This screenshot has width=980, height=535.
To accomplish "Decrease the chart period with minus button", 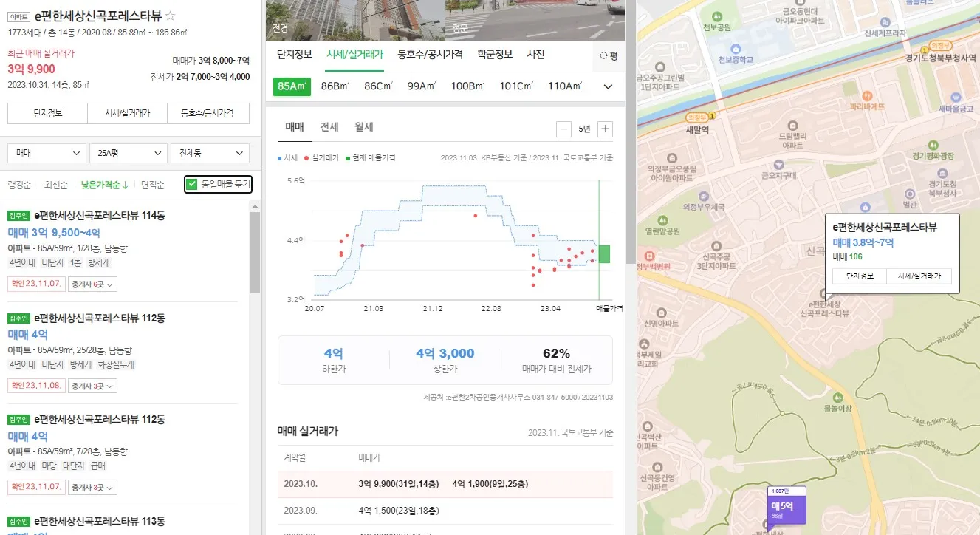I will (563, 129).
